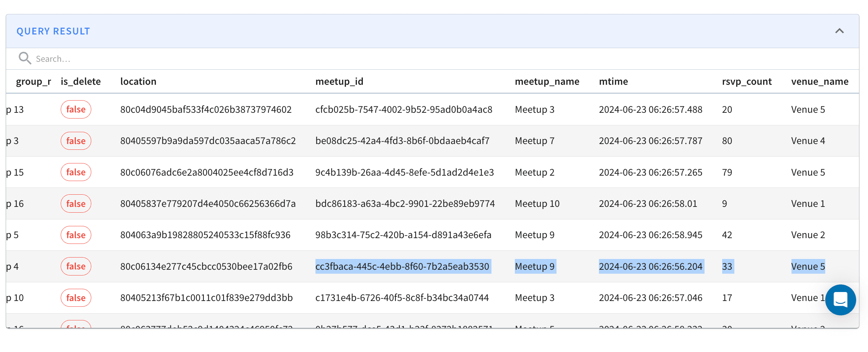This screenshot has height=352, width=868.
Task: Click rsvp_count value 42
Action: [727, 235]
